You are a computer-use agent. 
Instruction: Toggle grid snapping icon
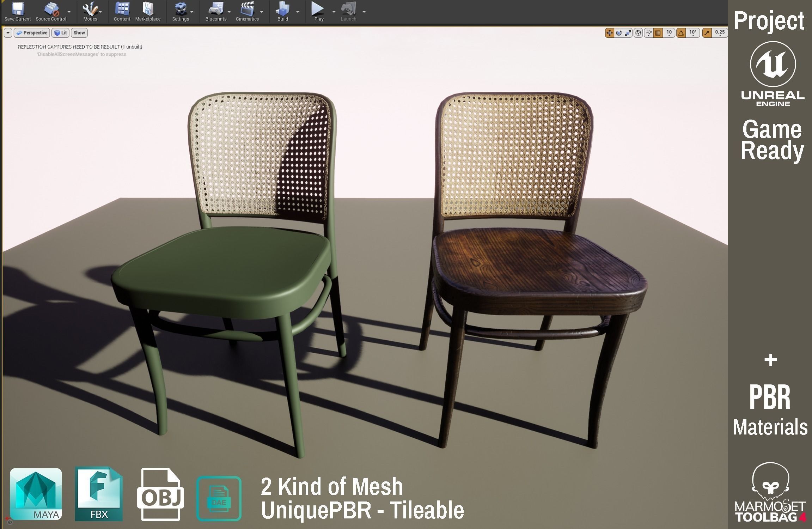[x=658, y=33]
